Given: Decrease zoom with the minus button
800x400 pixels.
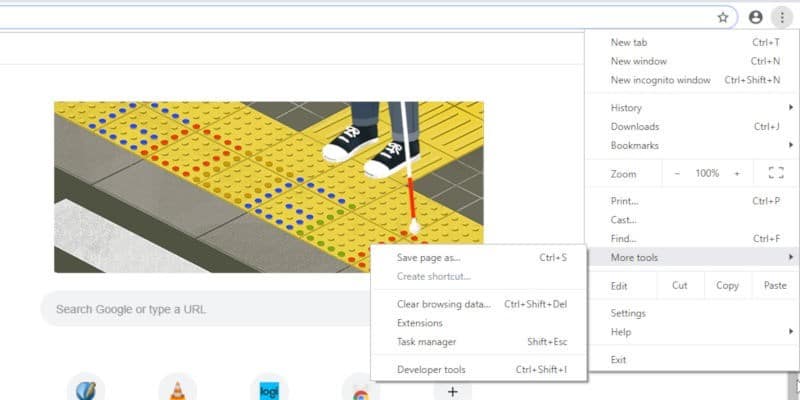Looking at the screenshot, I should coord(677,173).
